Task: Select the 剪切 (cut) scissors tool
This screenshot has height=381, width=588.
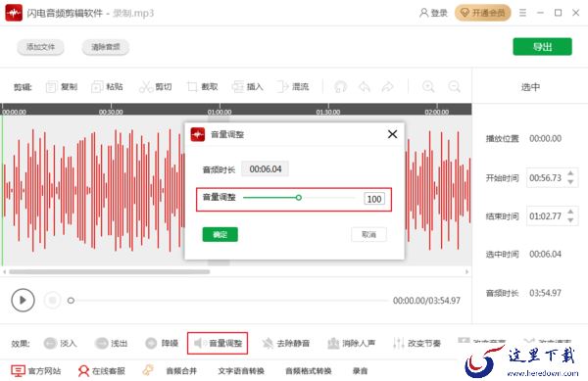Action: click(x=155, y=87)
